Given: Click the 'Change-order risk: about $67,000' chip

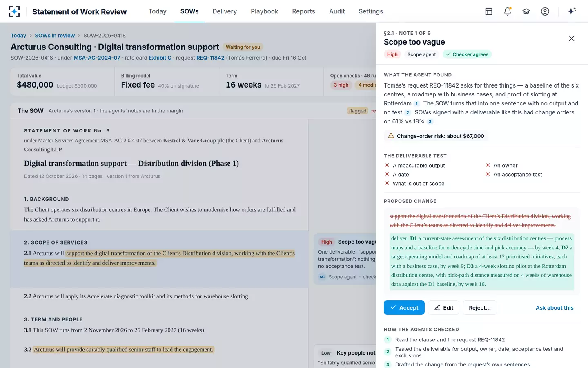Looking at the screenshot, I should [436, 136].
